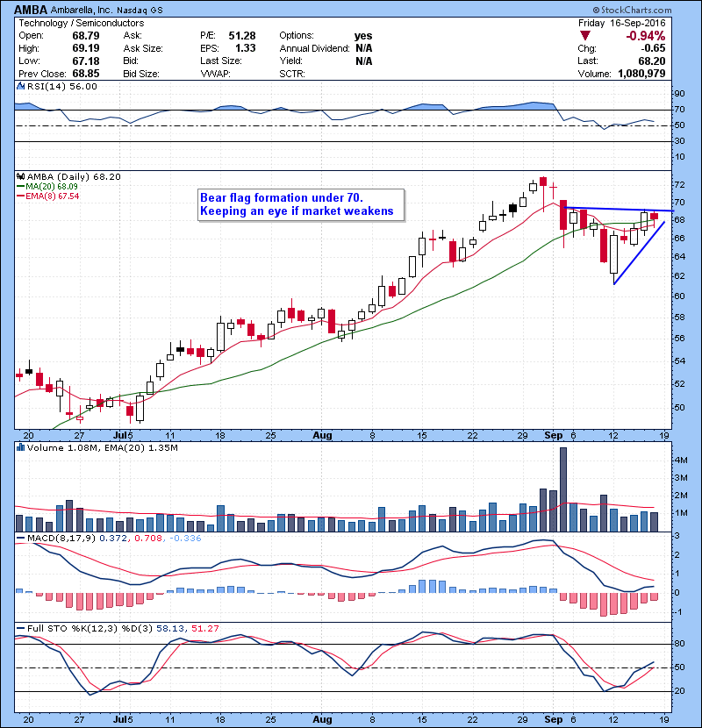Screen dimensions: 702x728
Task: Click the Aug label on bottom date axis
Action: [x=322, y=719]
